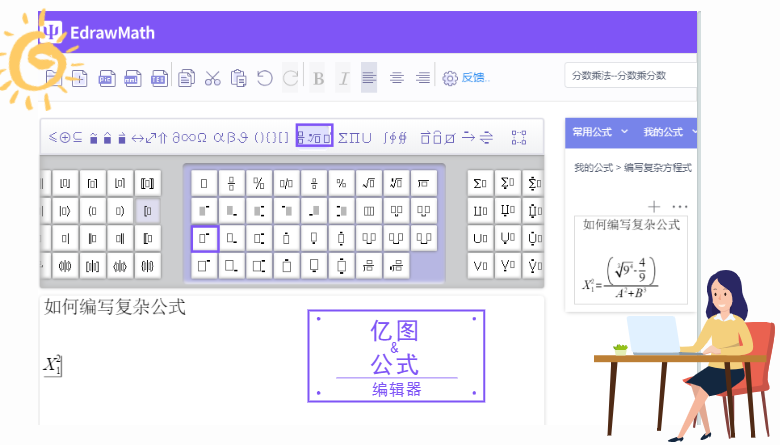Open Greek letters group αβϑ
Viewport: 780px width, 445px height.
[231, 138]
